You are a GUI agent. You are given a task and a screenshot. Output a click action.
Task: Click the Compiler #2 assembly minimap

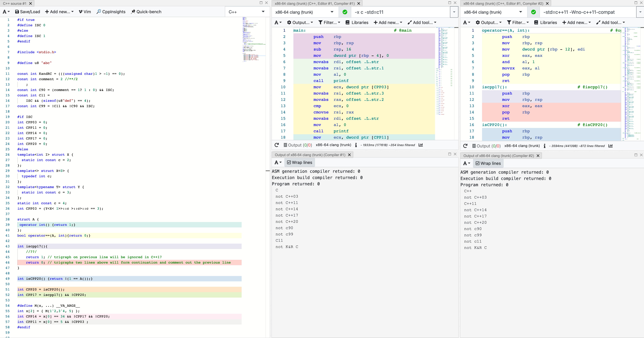pos(631,84)
